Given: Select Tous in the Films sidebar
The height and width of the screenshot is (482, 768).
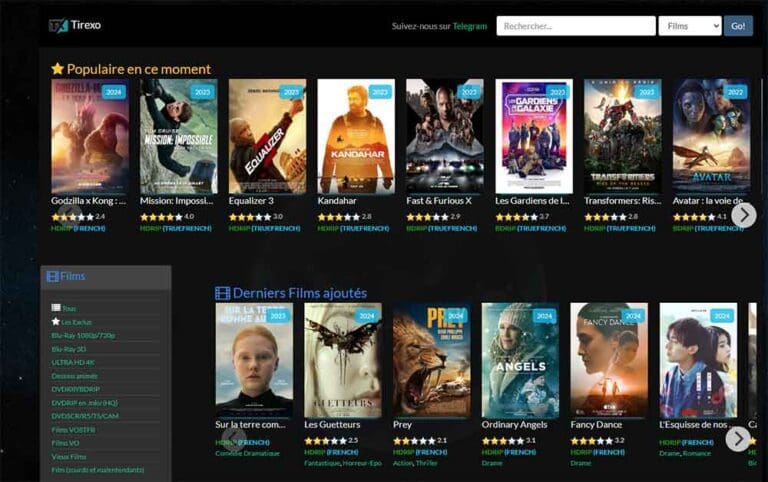Looking at the screenshot, I should pos(69,309).
